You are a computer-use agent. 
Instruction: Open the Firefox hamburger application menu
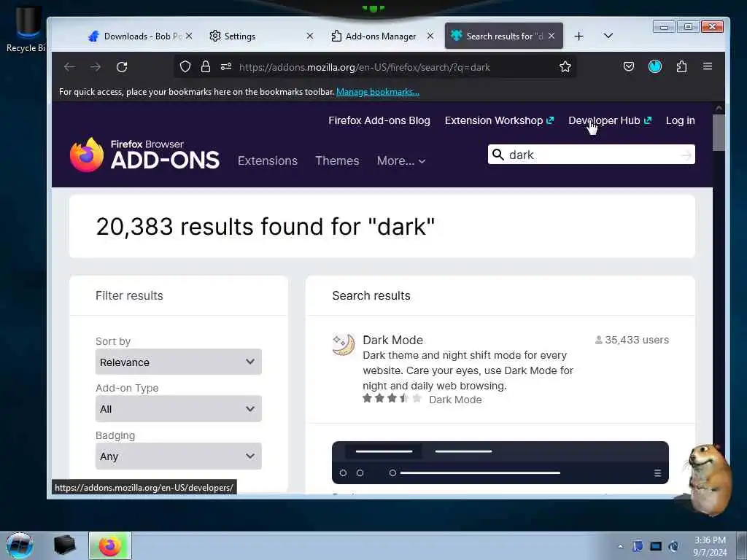(708, 66)
